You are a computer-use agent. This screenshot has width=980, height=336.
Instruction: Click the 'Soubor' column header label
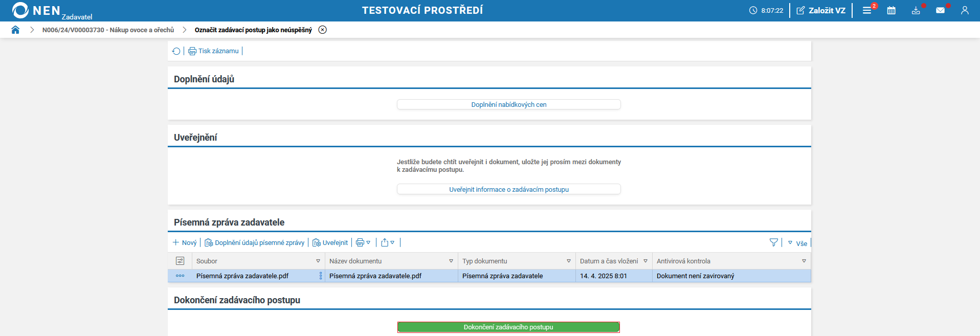click(x=207, y=261)
